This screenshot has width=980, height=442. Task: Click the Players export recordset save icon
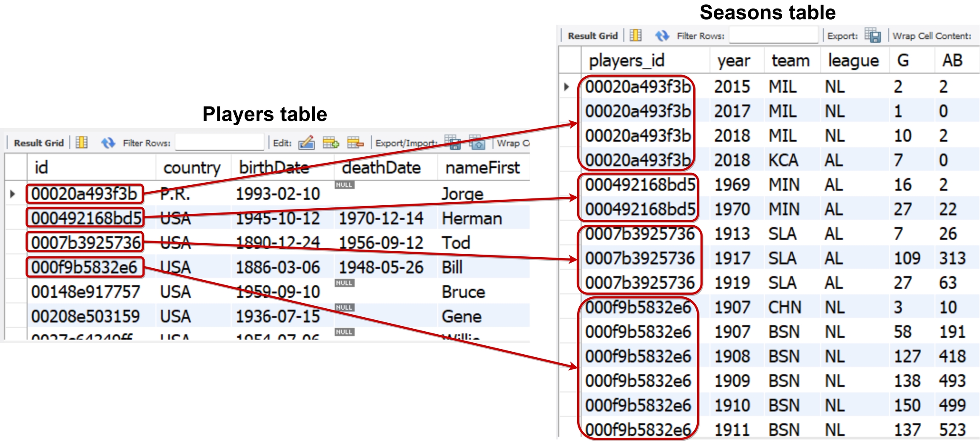coord(453,143)
